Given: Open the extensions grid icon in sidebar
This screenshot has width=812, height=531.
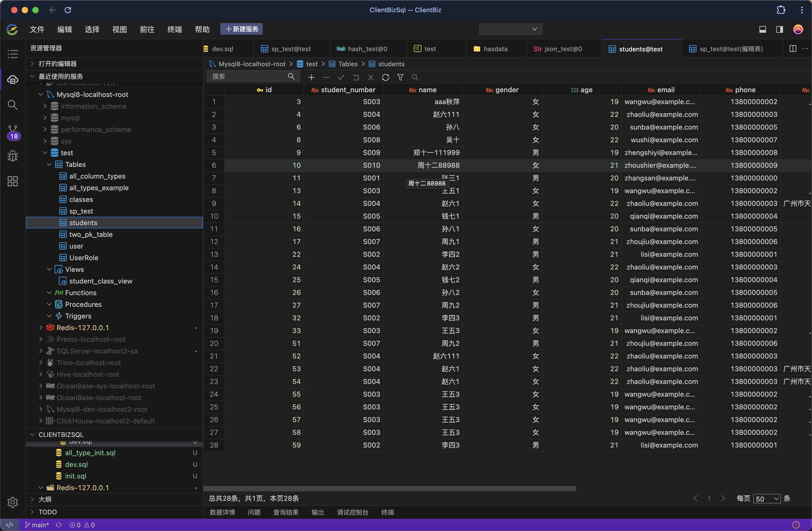Looking at the screenshot, I should coord(13,181).
